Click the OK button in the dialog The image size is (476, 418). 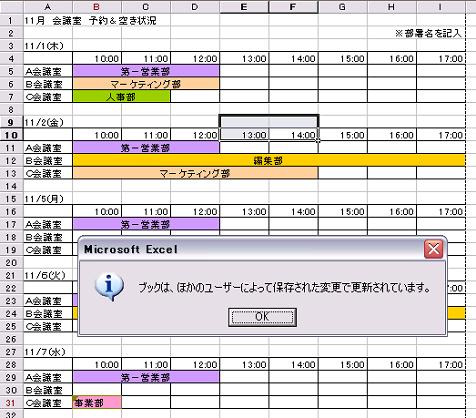tap(262, 317)
